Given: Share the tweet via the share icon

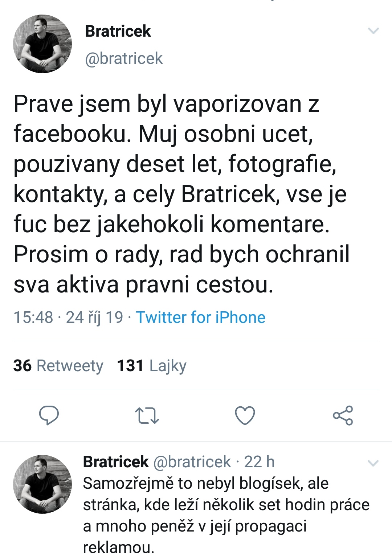Looking at the screenshot, I should point(343,415).
